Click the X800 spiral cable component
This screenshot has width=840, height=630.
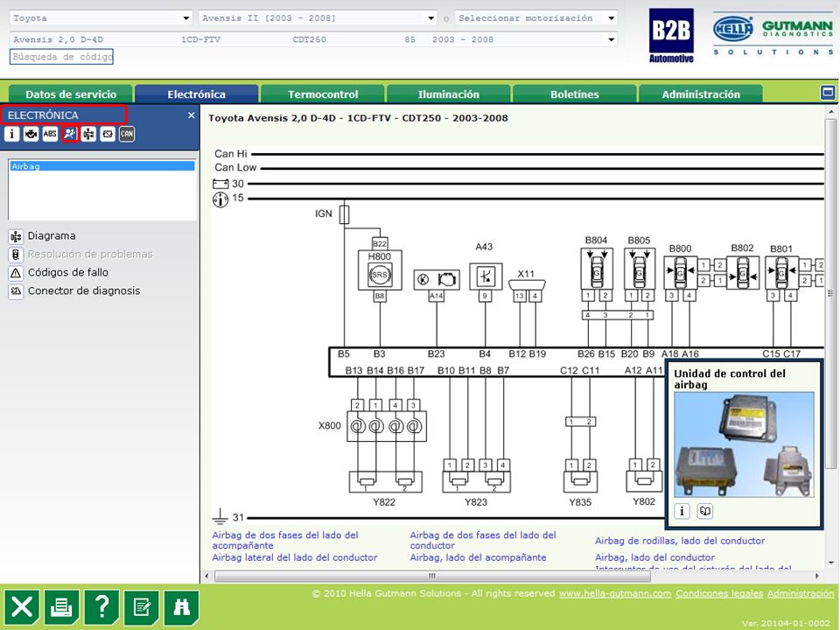[x=387, y=426]
